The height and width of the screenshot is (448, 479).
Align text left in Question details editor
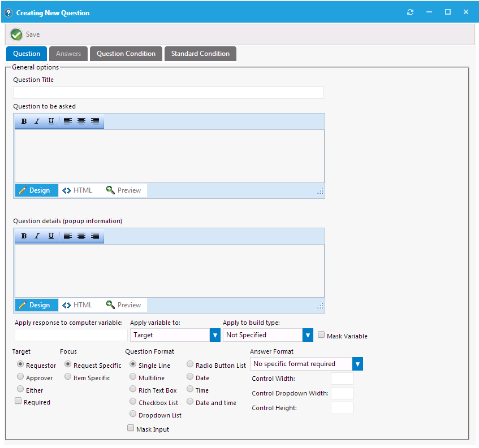[x=68, y=236]
